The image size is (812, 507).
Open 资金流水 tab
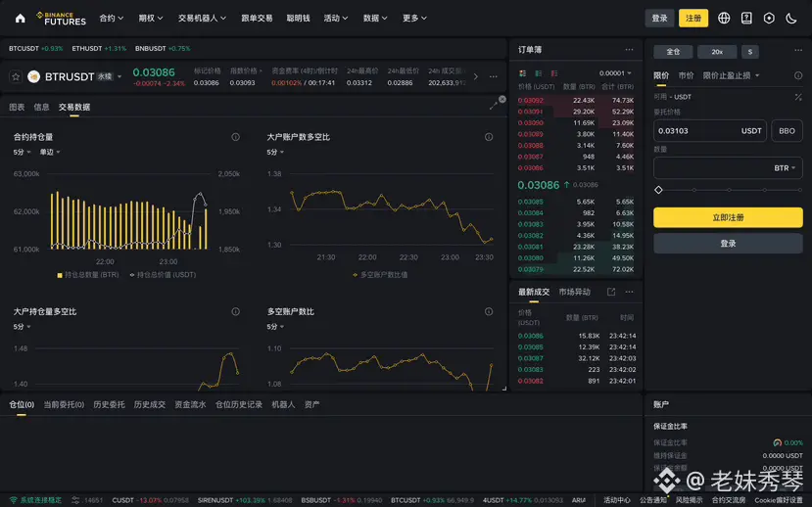pyautogui.click(x=190, y=404)
